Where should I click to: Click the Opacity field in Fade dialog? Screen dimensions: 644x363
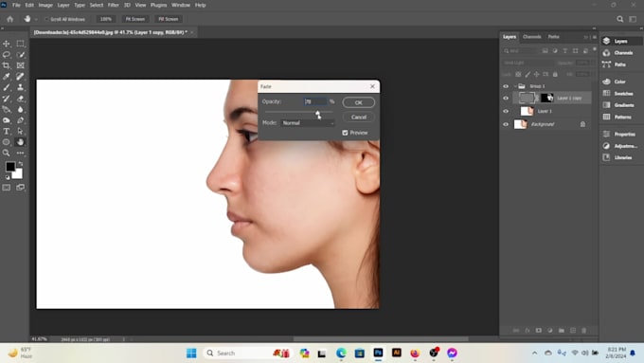point(315,101)
